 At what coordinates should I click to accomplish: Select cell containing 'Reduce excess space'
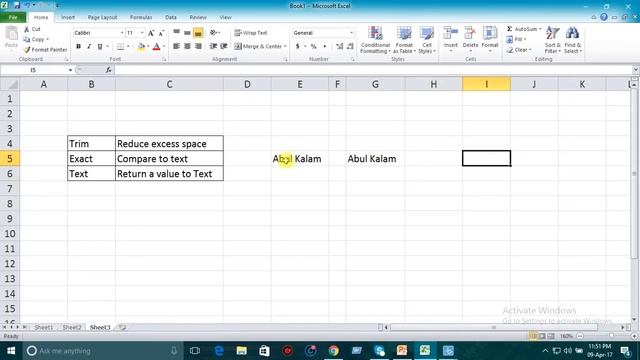[169, 144]
